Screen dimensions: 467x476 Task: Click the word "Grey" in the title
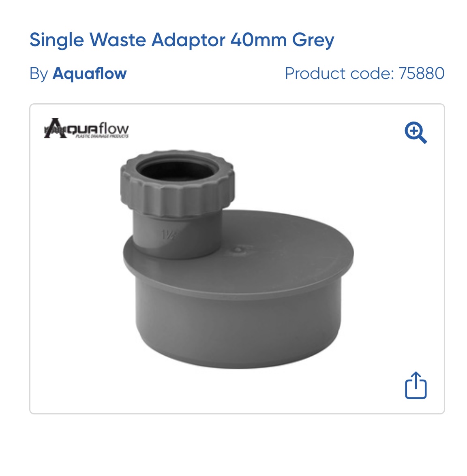click(313, 41)
